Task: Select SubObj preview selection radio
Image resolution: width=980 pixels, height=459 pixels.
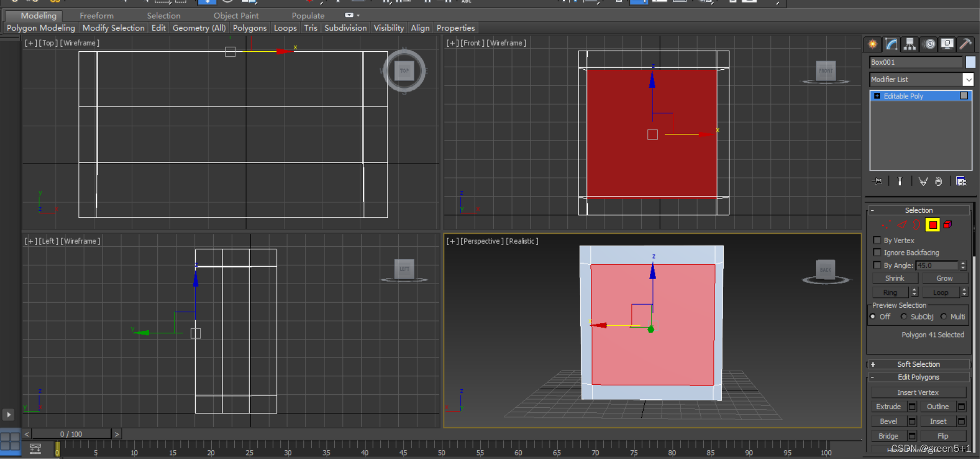Action: [x=904, y=316]
